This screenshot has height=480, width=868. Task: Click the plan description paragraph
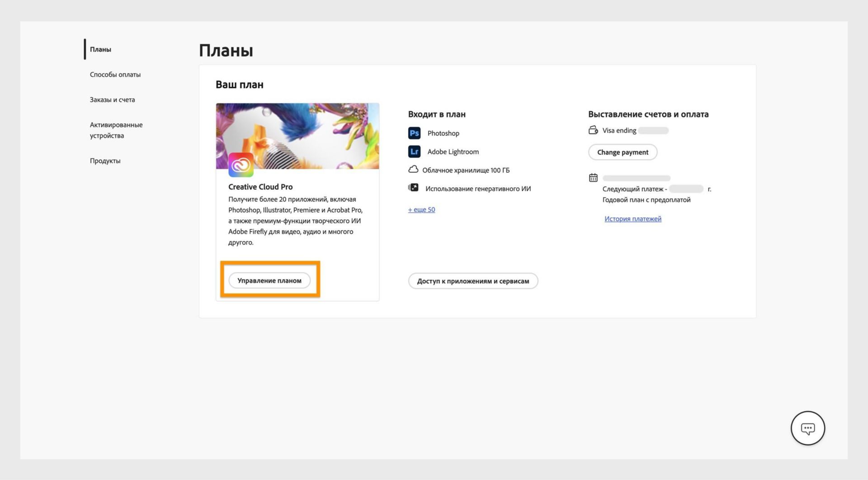[x=296, y=221]
